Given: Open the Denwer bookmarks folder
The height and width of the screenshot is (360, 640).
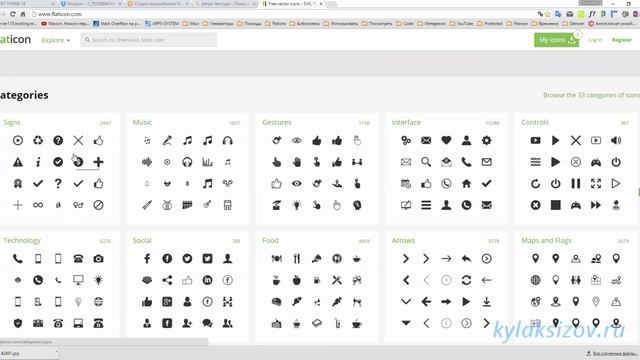Looking at the screenshot, I should 573,24.
